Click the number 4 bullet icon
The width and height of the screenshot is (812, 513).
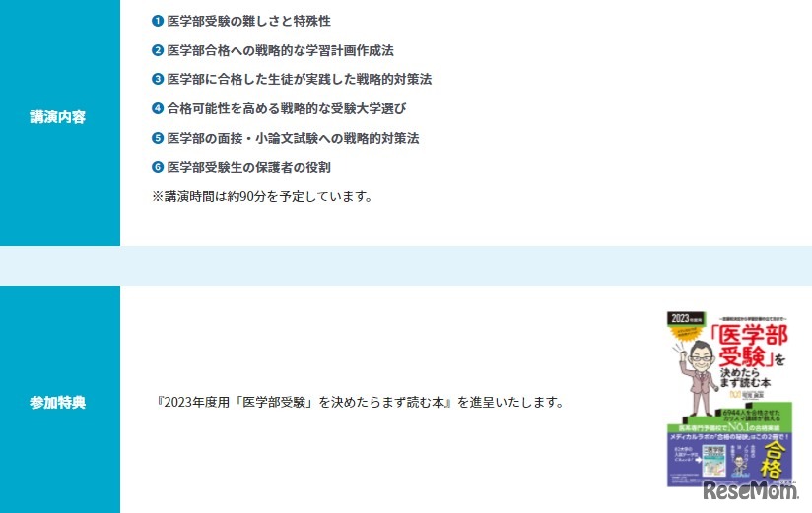(x=158, y=108)
